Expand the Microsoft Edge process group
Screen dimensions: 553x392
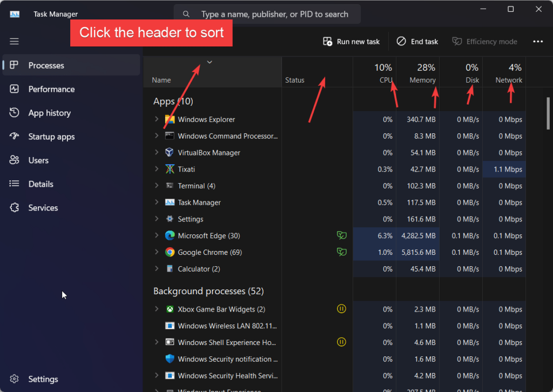click(x=157, y=235)
